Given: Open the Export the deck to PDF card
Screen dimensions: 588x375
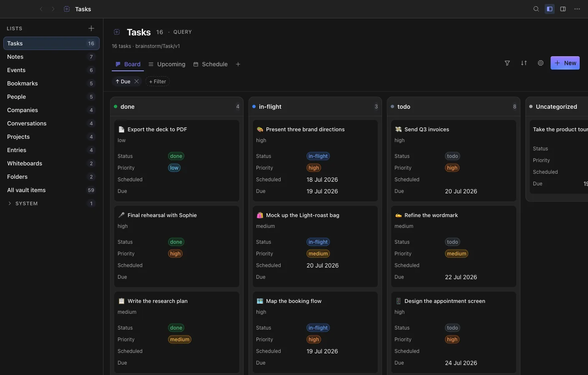Looking at the screenshot, I should click(x=177, y=161).
